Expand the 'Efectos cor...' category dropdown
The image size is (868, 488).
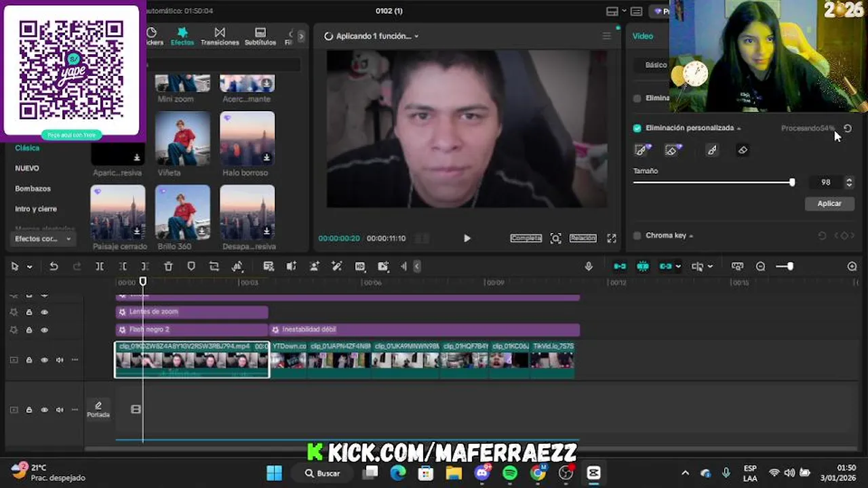click(x=43, y=239)
